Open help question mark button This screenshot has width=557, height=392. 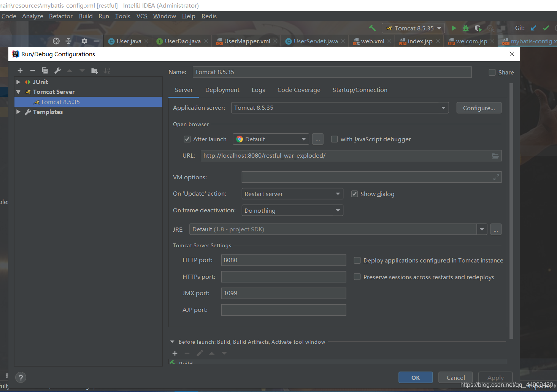(21, 378)
